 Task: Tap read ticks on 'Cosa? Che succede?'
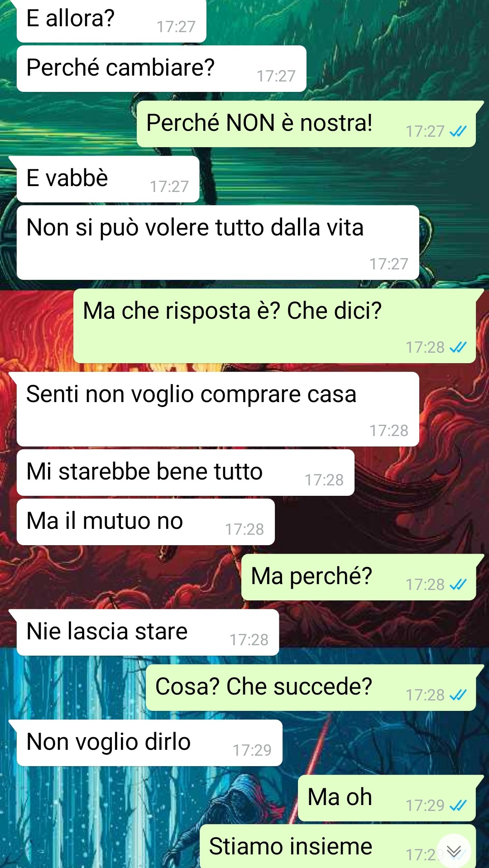(458, 695)
